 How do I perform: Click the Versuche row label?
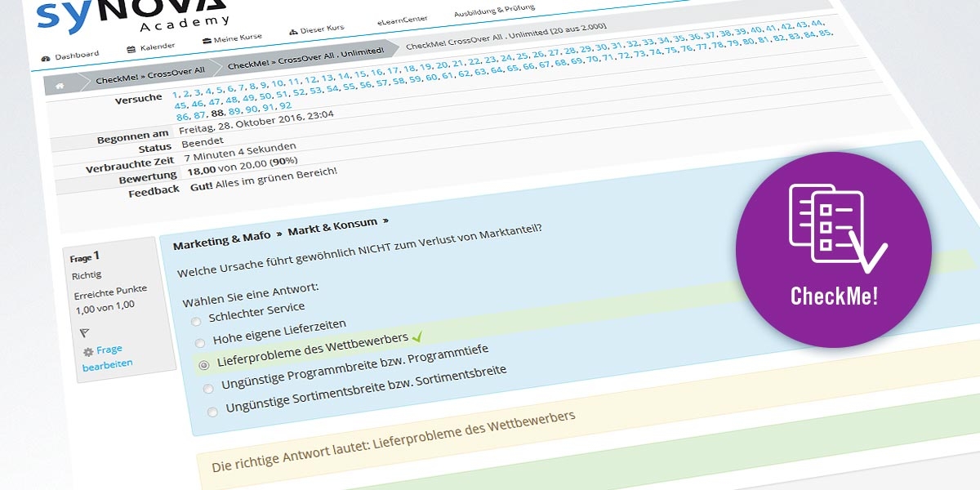tap(140, 99)
